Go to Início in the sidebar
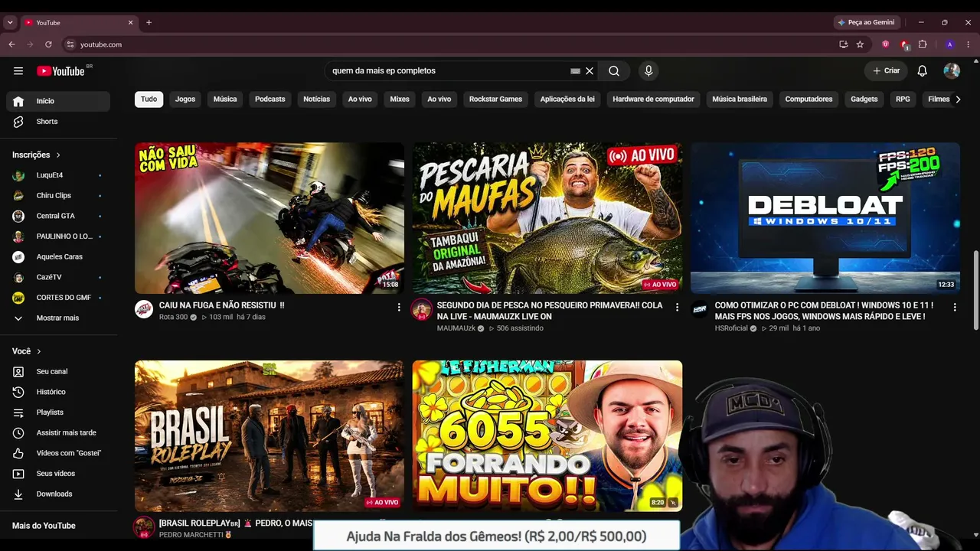 [x=58, y=101]
